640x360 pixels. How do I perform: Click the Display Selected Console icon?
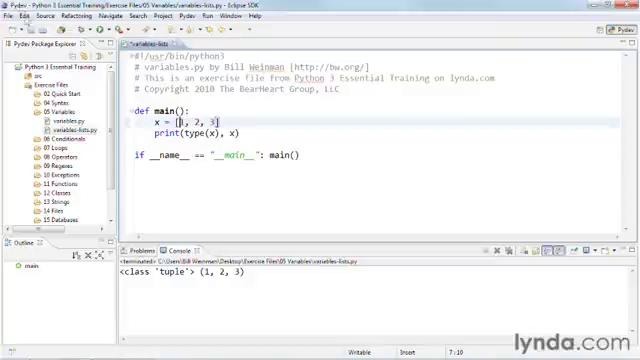click(x=586, y=251)
